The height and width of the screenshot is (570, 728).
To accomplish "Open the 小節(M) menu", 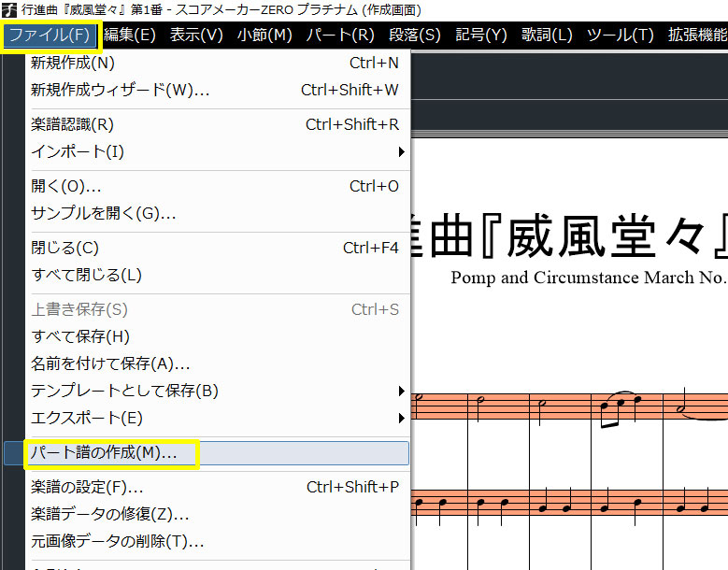I will pyautogui.click(x=264, y=36).
